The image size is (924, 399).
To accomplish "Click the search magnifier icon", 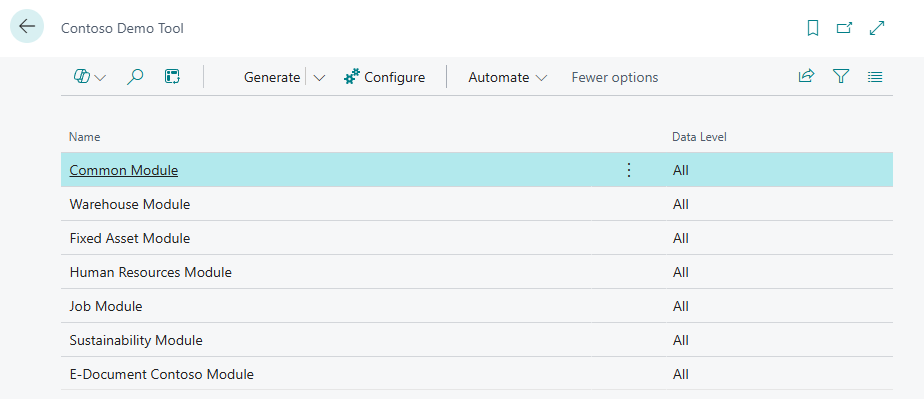I will click(x=135, y=77).
